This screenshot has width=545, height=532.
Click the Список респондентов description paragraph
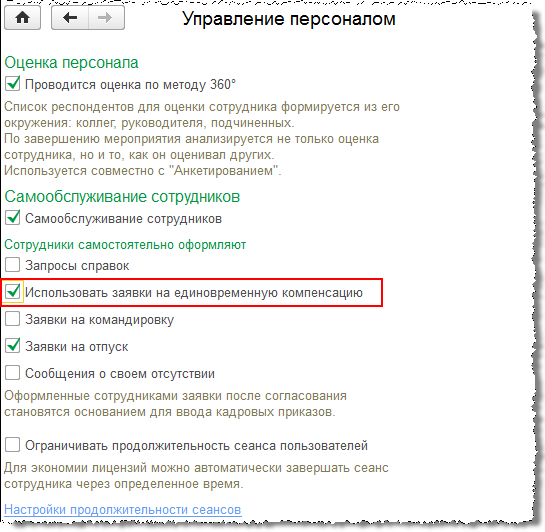tap(202, 115)
